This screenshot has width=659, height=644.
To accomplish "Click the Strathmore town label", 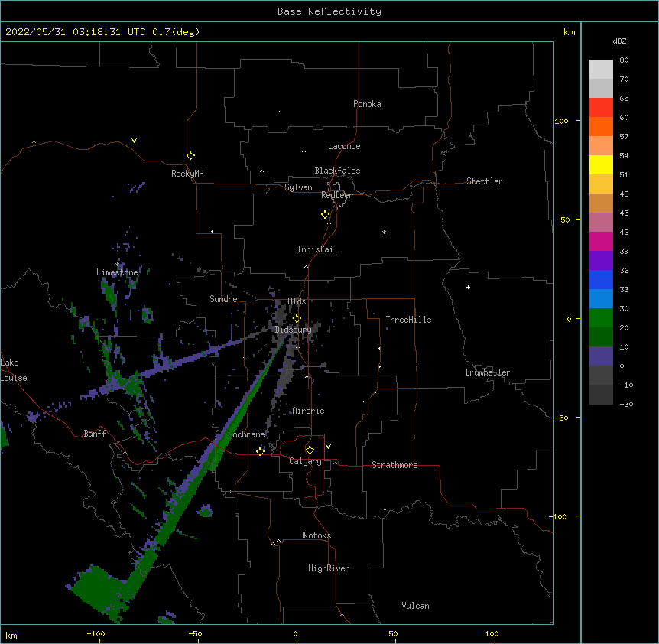I will tap(394, 465).
